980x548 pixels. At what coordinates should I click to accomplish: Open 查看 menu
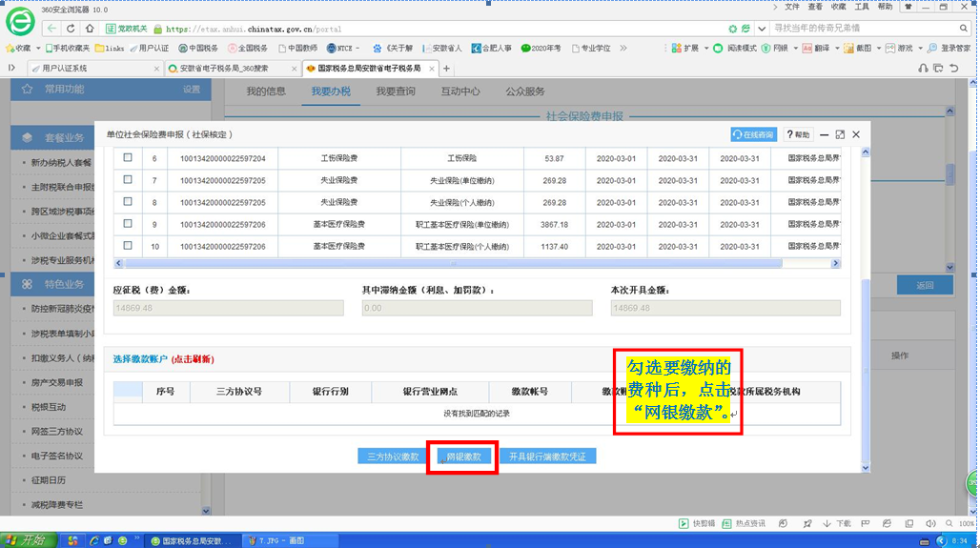pos(815,7)
